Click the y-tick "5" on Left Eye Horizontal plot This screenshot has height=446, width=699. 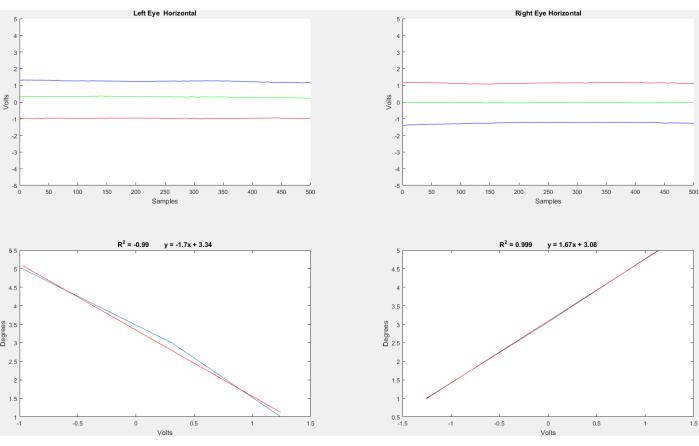15,19
